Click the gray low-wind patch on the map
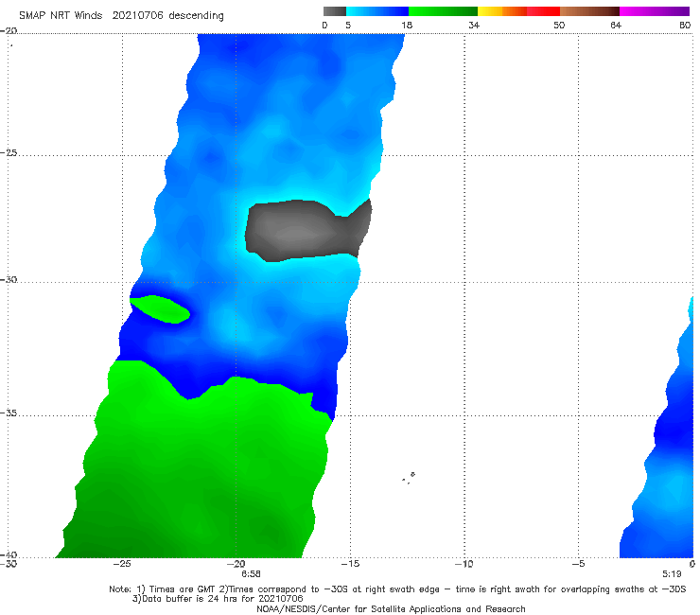Image resolution: width=700 pixels, height=615 pixels. [308, 231]
